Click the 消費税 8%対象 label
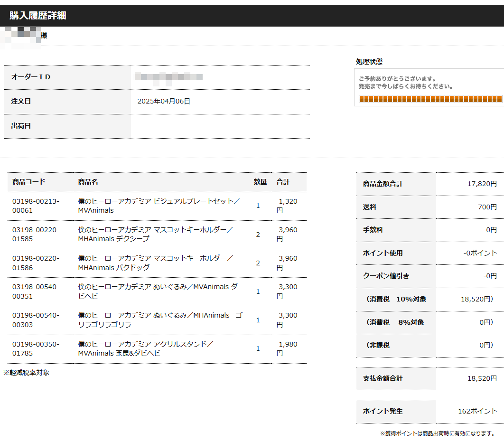The height and width of the screenshot is (442, 504). [x=395, y=322]
